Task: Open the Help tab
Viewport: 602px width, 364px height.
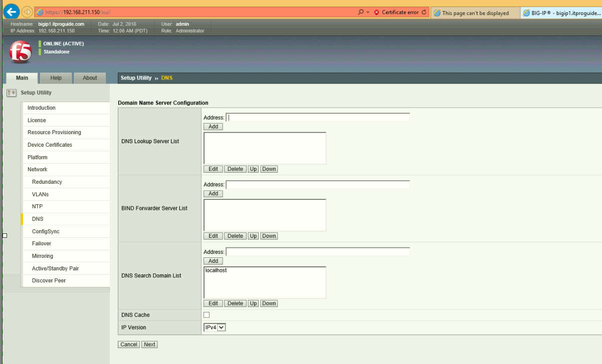Action: [x=56, y=78]
